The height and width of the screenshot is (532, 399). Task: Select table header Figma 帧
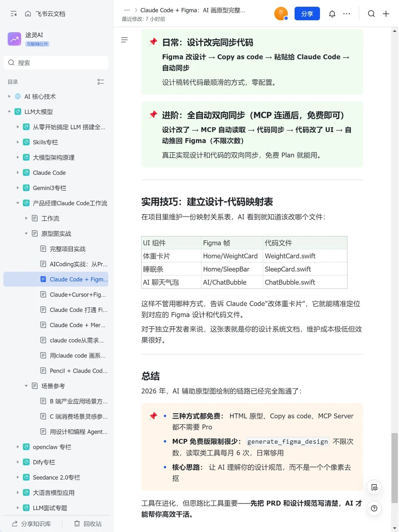pyautogui.click(x=232, y=243)
